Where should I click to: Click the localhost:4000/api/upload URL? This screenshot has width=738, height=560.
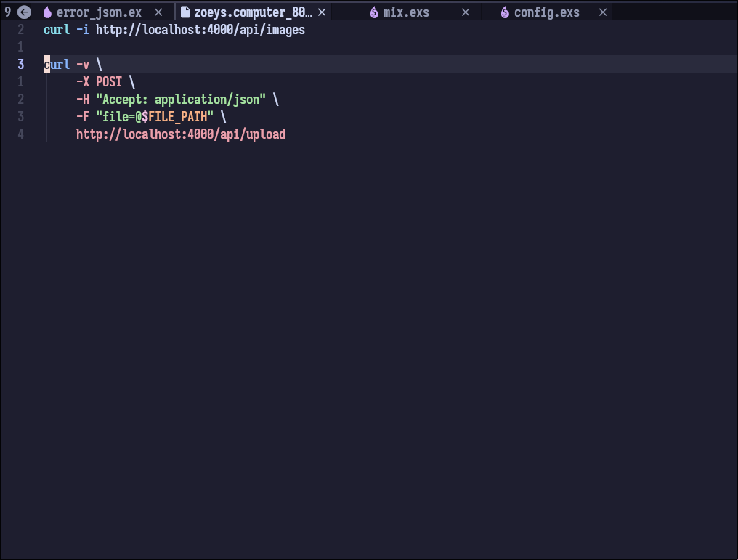click(180, 134)
